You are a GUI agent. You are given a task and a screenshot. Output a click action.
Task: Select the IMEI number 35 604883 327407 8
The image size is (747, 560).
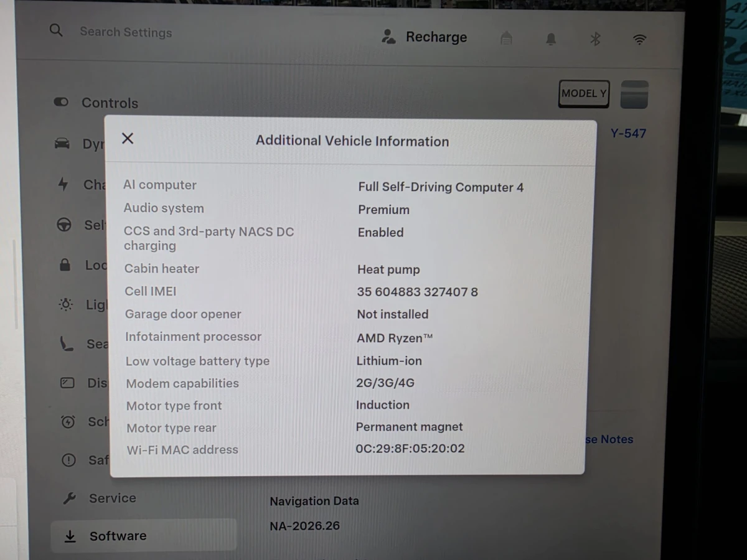click(417, 292)
